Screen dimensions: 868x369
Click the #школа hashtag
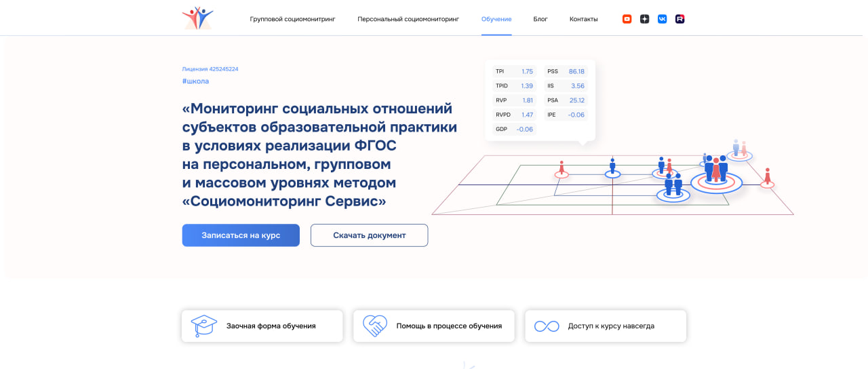(x=195, y=81)
